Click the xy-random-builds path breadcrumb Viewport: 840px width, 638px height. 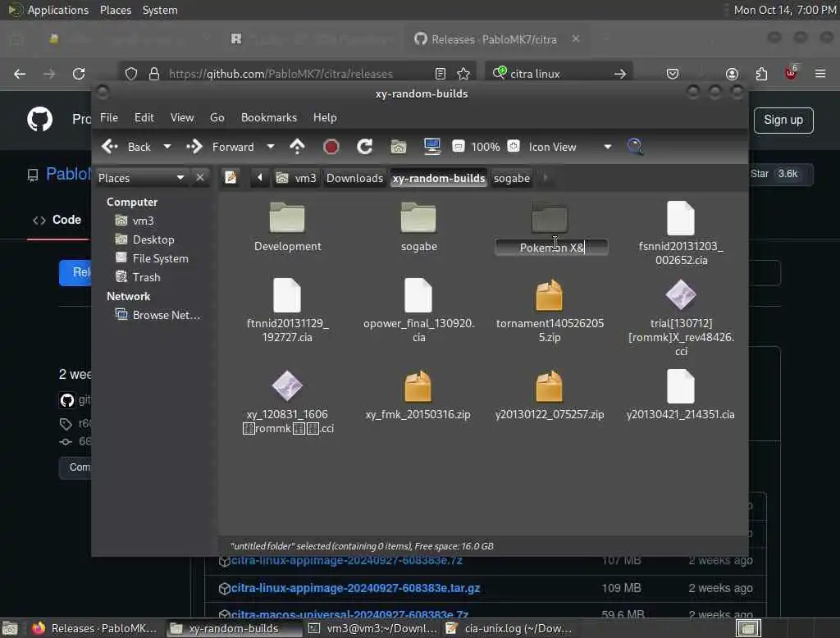tap(439, 178)
